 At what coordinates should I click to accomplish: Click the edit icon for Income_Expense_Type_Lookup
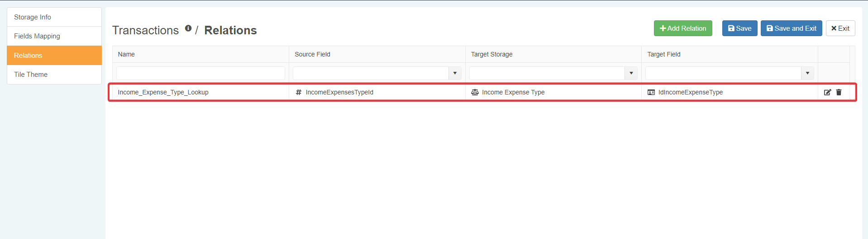pos(827,92)
